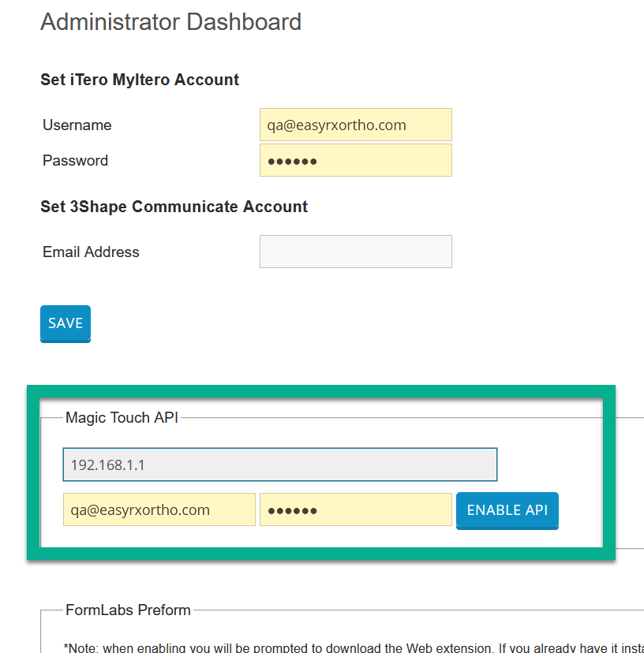Click the FormLabs Preform section legend
Screen dimensions: 644x653
click(x=128, y=610)
